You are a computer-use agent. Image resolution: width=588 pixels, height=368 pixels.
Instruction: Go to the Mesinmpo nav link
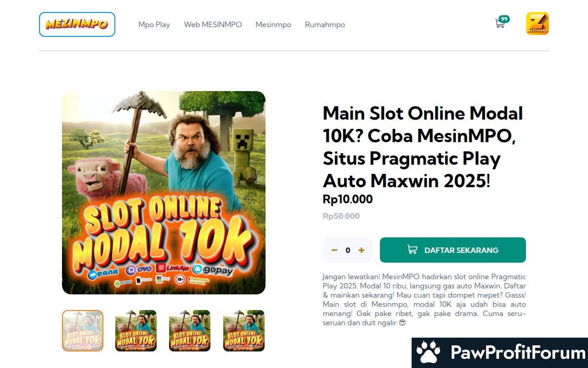[x=273, y=24]
